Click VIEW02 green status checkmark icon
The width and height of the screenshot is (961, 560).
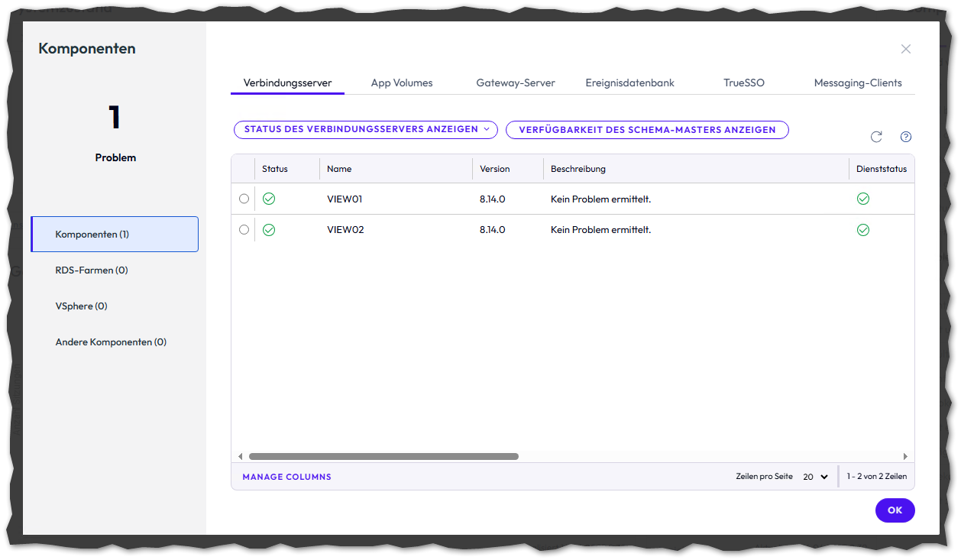(269, 230)
